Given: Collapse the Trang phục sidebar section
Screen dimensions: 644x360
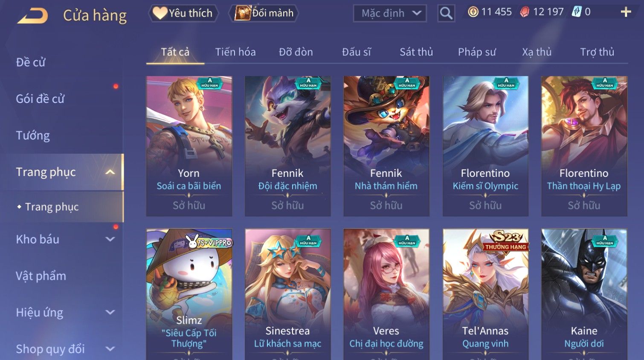Looking at the screenshot, I should tap(110, 172).
